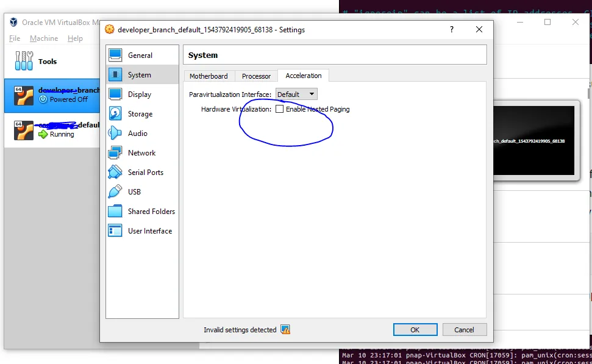Screen dimensions: 592x364
Task: Select the Running VM icon in VirtualBox Manager
Action: coord(23,130)
